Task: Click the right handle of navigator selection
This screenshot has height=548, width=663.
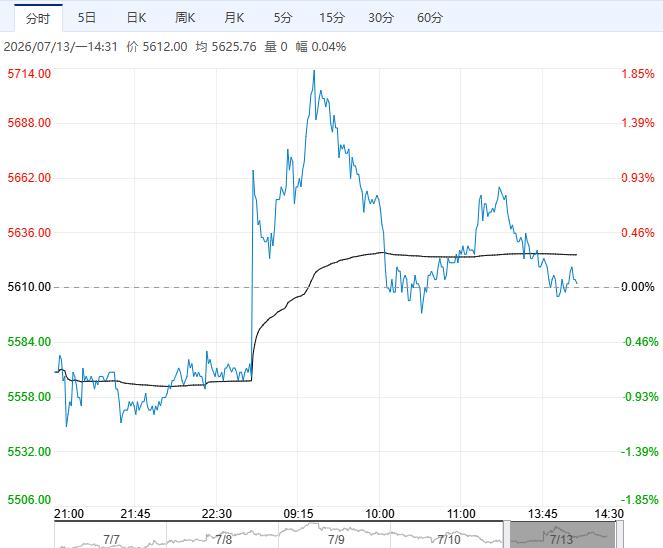Action: pos(619,535)
